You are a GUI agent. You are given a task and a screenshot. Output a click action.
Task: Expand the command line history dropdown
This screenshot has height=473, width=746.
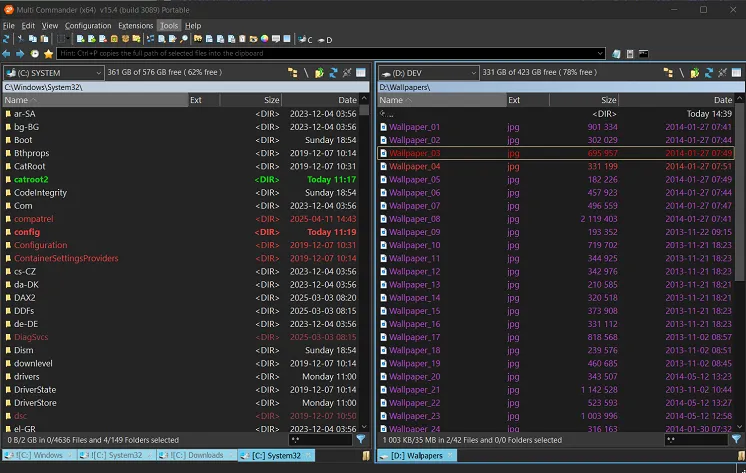click(600, 53)
